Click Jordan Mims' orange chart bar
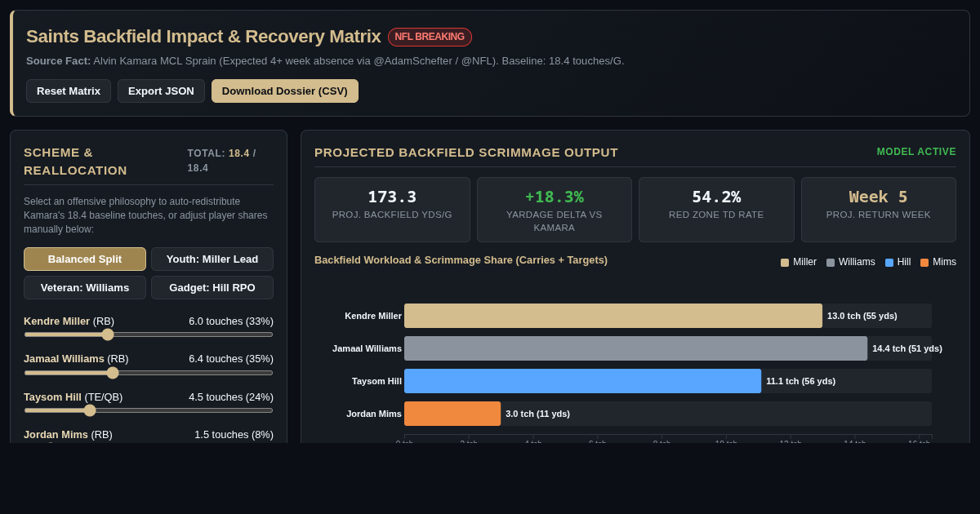This screenshot has height=514, width=980. (452, 414)
